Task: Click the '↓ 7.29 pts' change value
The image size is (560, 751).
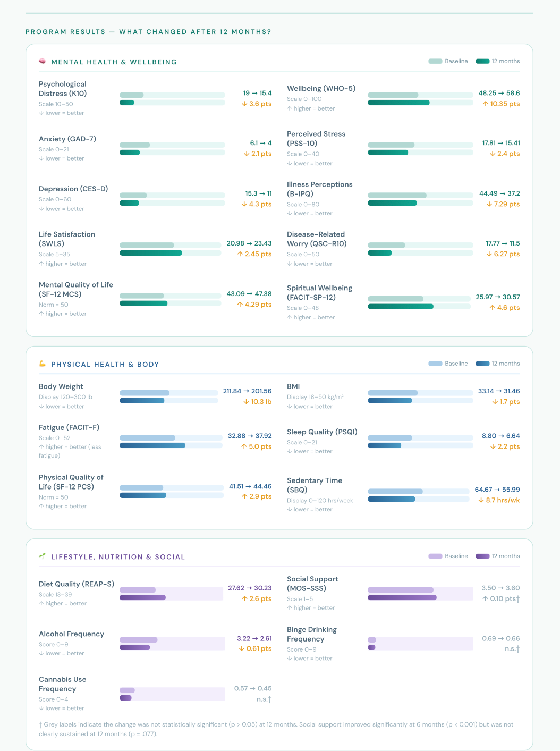Action: 503,204
